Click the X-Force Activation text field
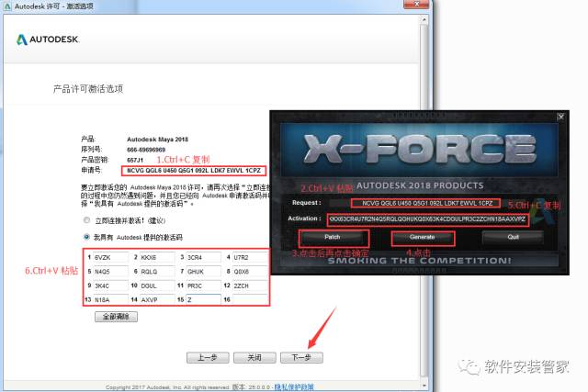Viewport: 588px width, 392px height. click(427, 219)
